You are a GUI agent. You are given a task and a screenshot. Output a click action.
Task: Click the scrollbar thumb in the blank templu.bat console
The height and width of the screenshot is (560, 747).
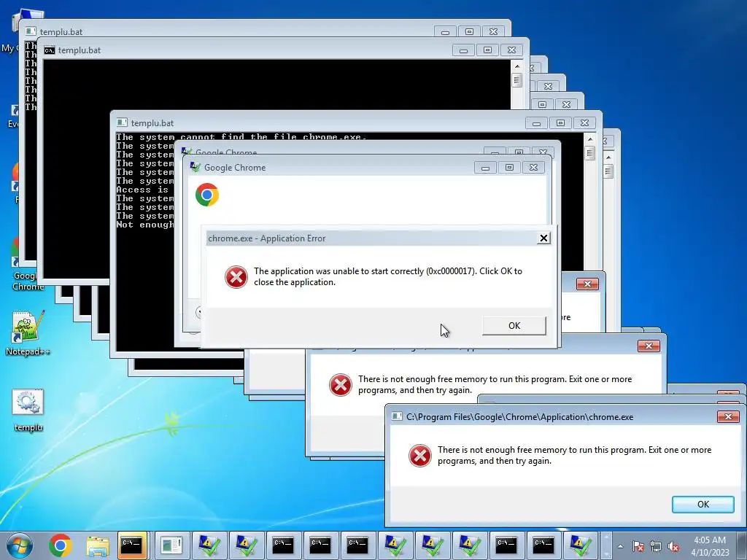coord(517,80)
